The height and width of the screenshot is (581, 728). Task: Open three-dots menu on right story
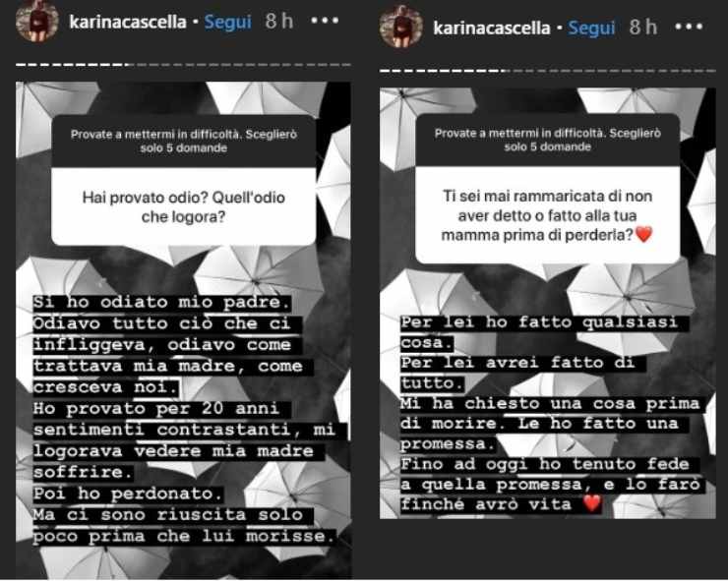tap(689, 27)
